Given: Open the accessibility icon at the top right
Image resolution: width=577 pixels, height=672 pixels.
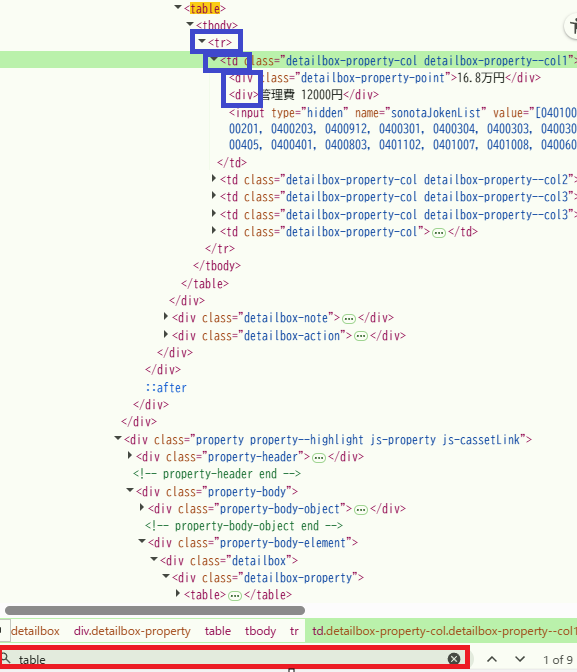Looking at the screenshot, I should (x=572, y=26).
